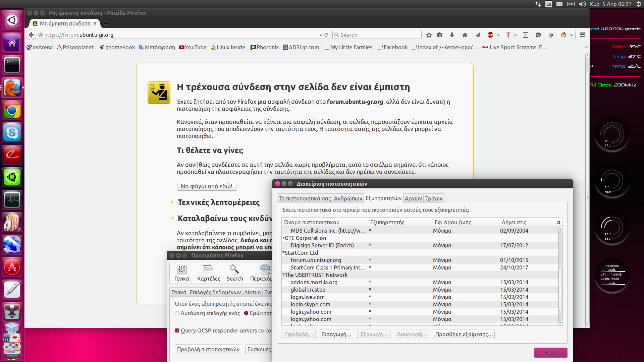Click the paper plane send icon
This screenshot has width=644, height=362.
pyautogui.click(x=478, y=35)
